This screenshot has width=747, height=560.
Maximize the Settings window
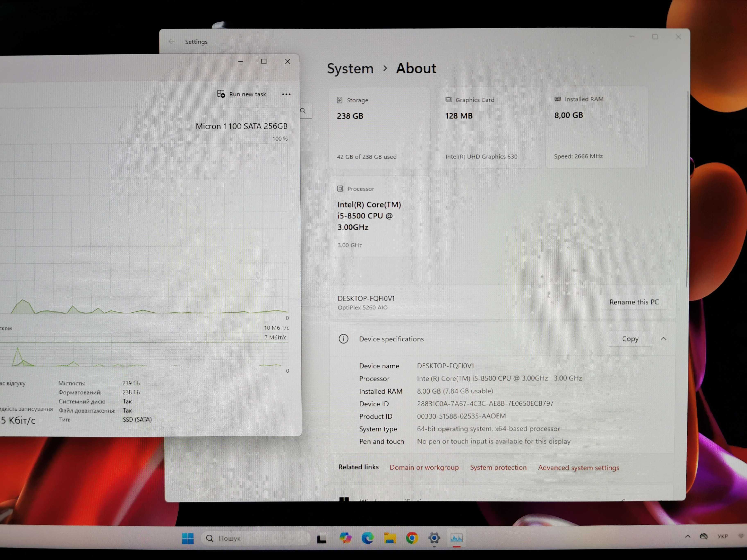click(x=655, y=36)
